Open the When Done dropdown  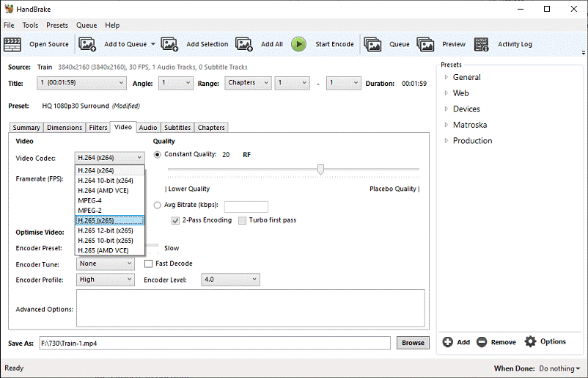pos(559,368)
